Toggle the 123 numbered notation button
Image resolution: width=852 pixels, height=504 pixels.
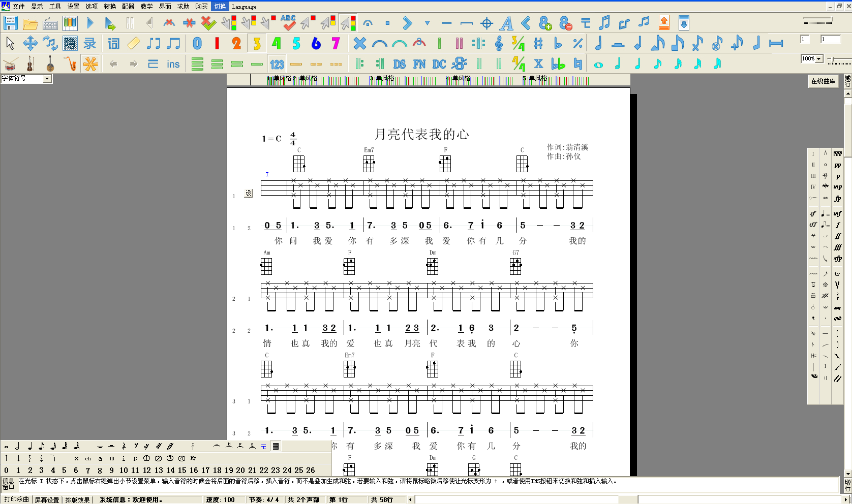277,64
